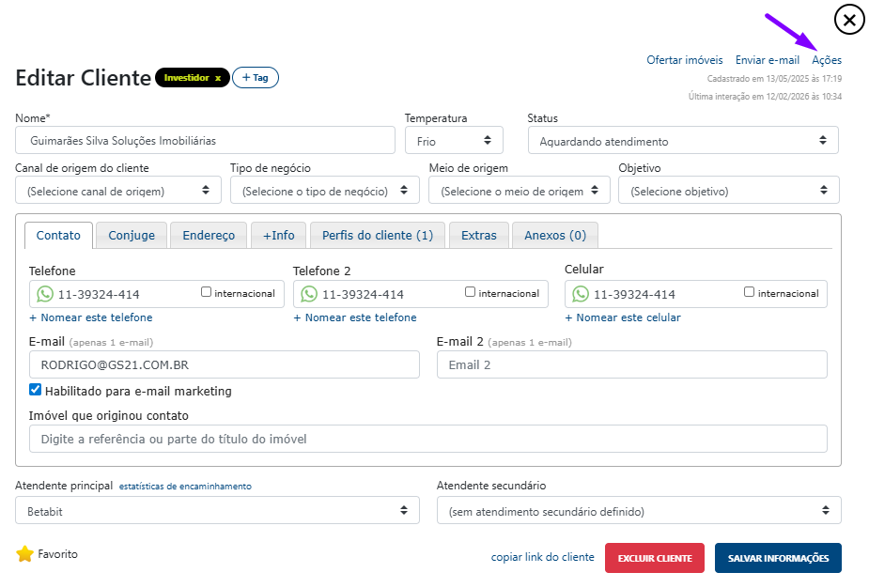Click the WhatsApp icon in Telefone 2 field
The image size is (869, 588).
[x=309, y=294]
